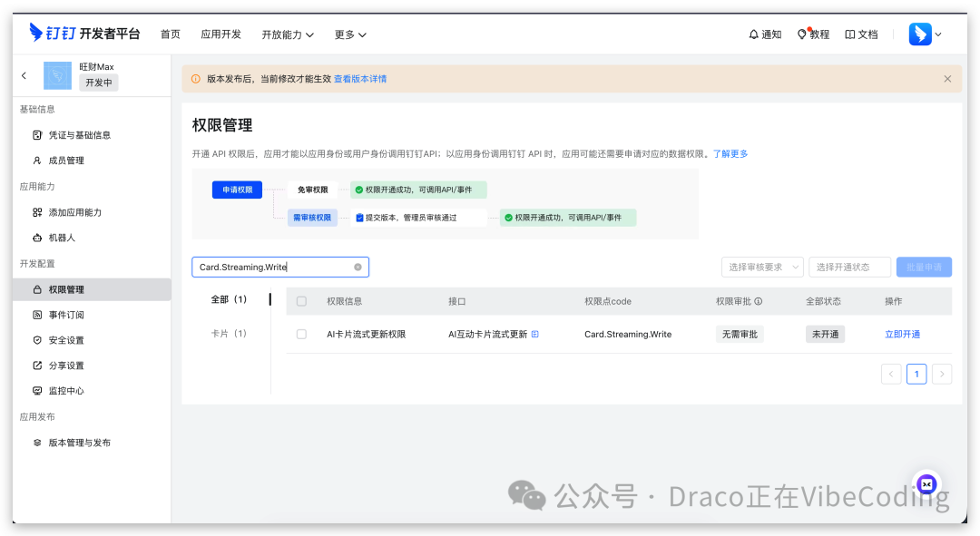Screen dimensions: 980x536
Task: Open the 文档 documentation icon
Action: point(860,34)
